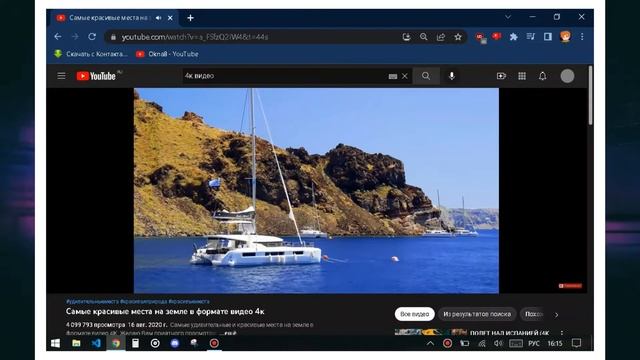
Task: Go back with browser back arrow
Action: [x=58, y=37]
